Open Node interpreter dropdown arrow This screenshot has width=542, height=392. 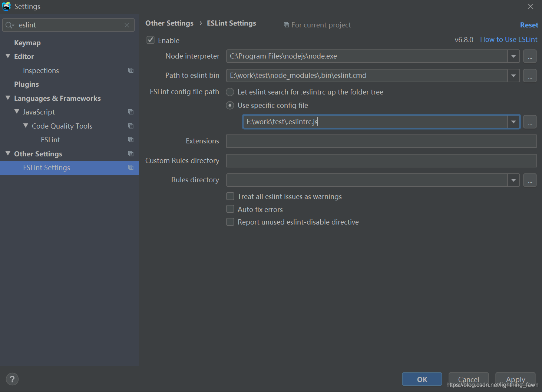tap(513, 56)
